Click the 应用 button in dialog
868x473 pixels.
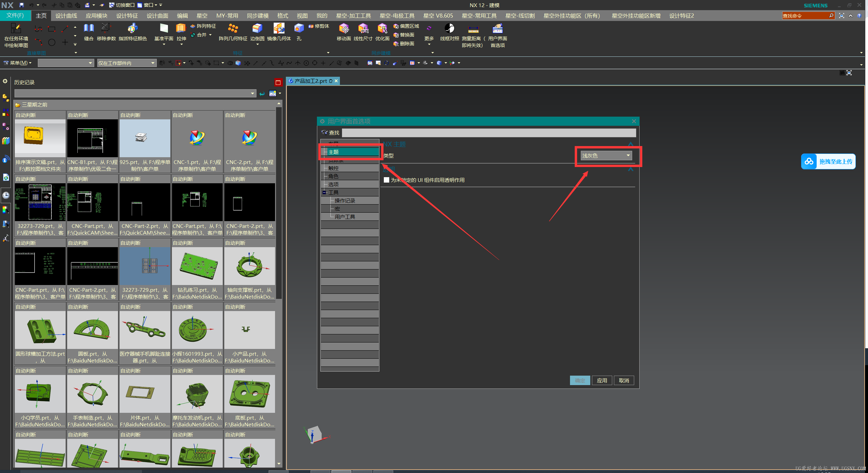pos(602,380)
